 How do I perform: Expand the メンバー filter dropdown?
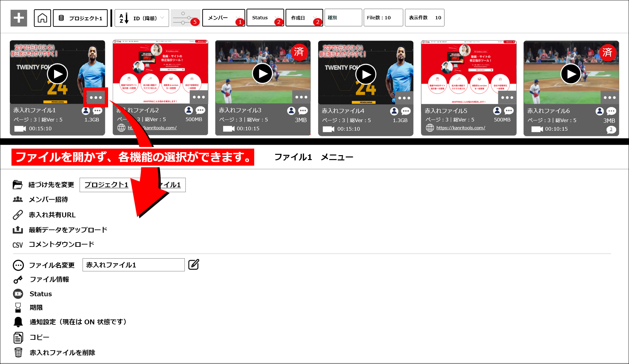point(223,18)
